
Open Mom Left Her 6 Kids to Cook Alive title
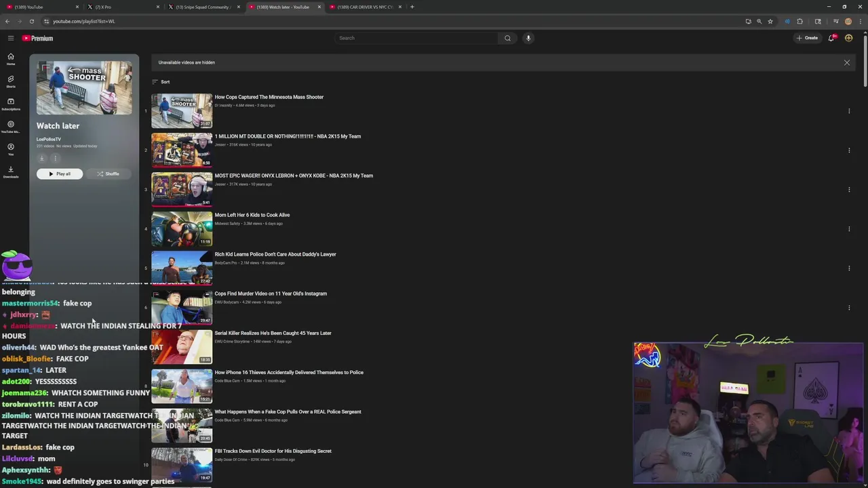252,215
